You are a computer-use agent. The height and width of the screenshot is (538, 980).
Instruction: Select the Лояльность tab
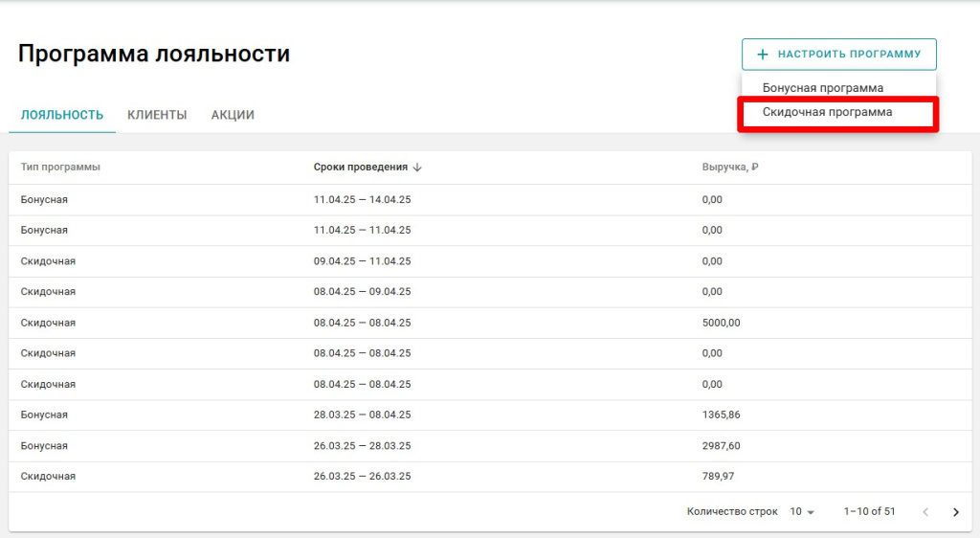(62, 115)
